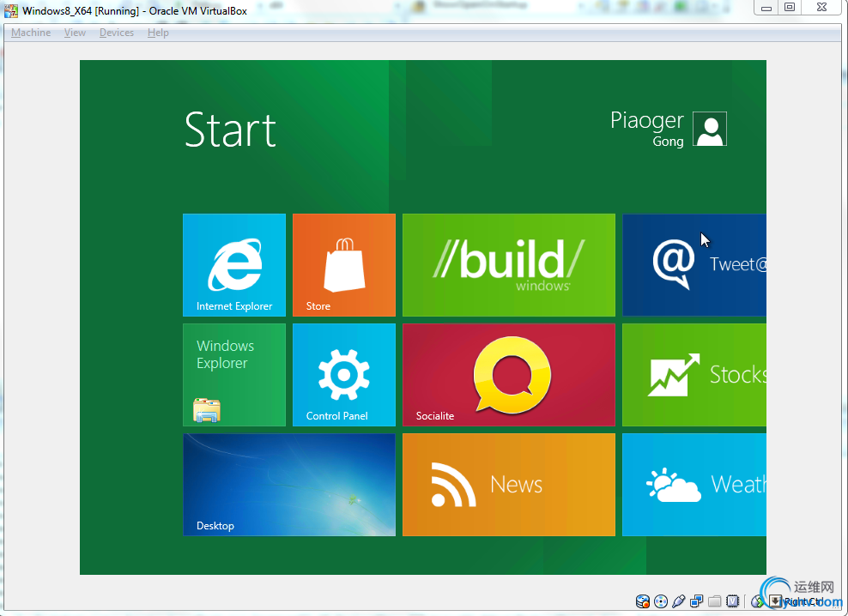This screenshot has height=616, width=848.
Task: Minimize the VirtualBox window
Action: [x=766, y=8]
